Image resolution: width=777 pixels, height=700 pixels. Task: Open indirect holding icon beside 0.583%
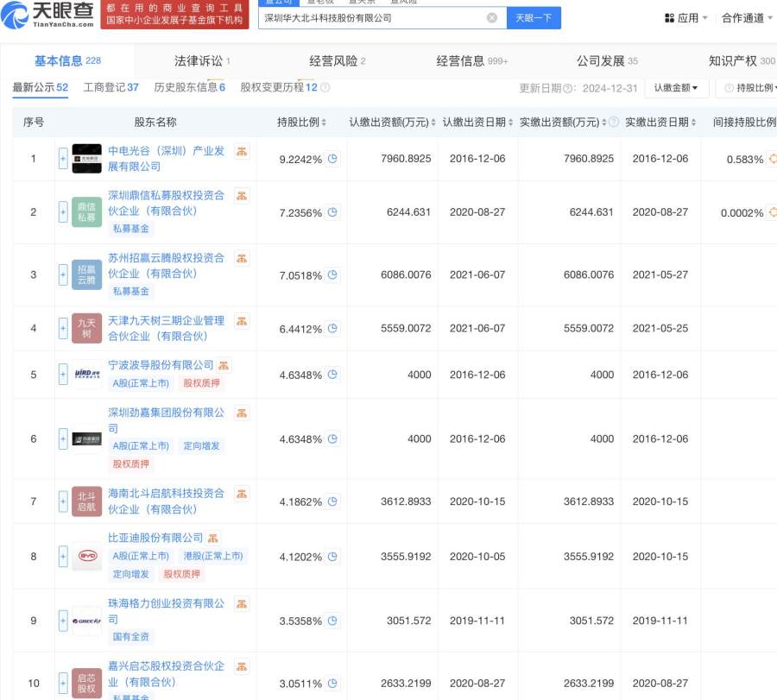click(x=772, y=159)
